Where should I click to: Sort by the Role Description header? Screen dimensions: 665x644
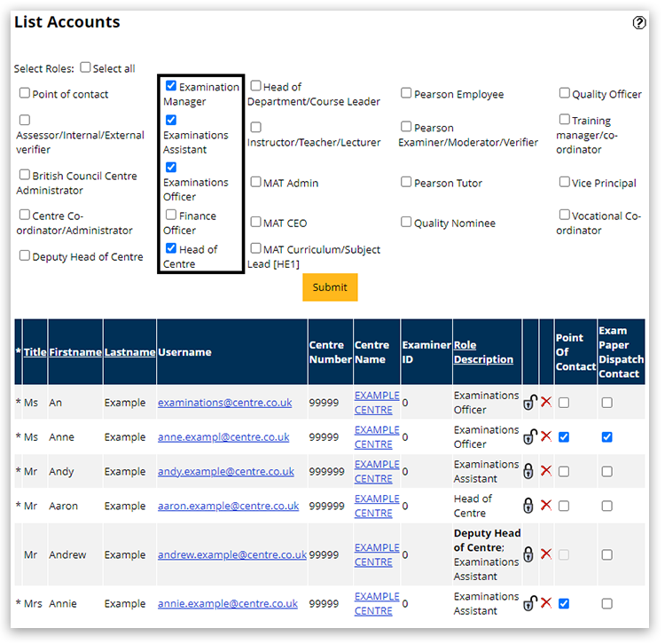(483, 352)
